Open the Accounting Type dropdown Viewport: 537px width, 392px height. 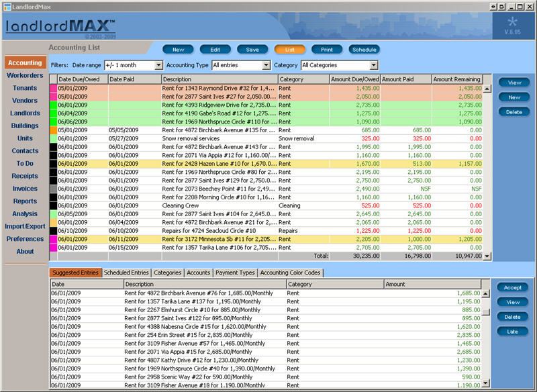click(x=266, y=65)
